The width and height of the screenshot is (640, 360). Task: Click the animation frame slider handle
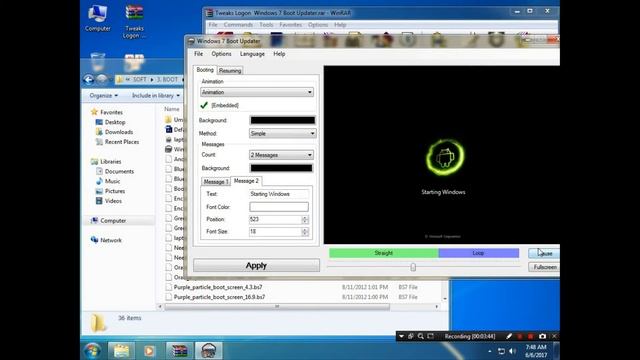pyautogui.click(x=413, y=267)
